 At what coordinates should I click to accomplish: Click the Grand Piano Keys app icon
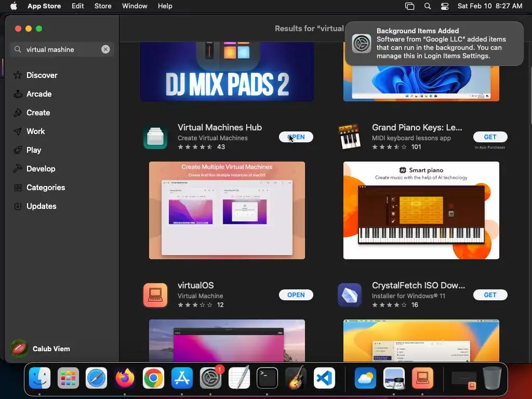tap(350, 137)
